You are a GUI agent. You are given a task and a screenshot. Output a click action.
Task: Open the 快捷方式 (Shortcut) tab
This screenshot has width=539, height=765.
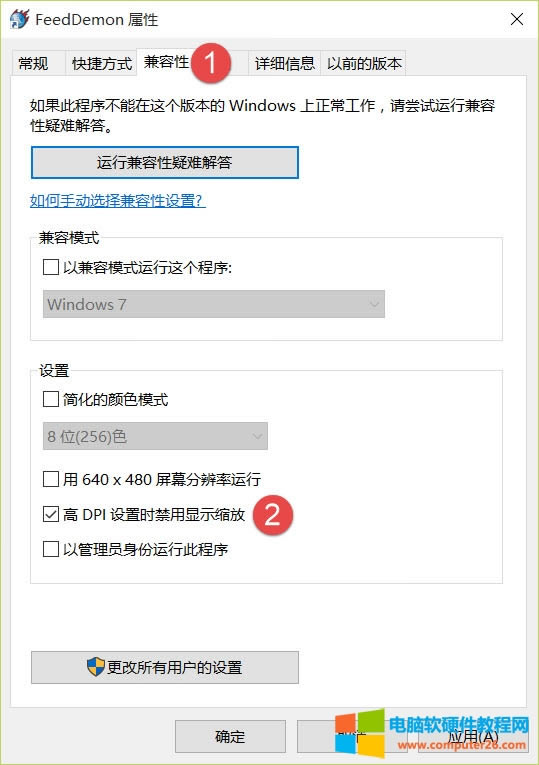click(101, 63)
